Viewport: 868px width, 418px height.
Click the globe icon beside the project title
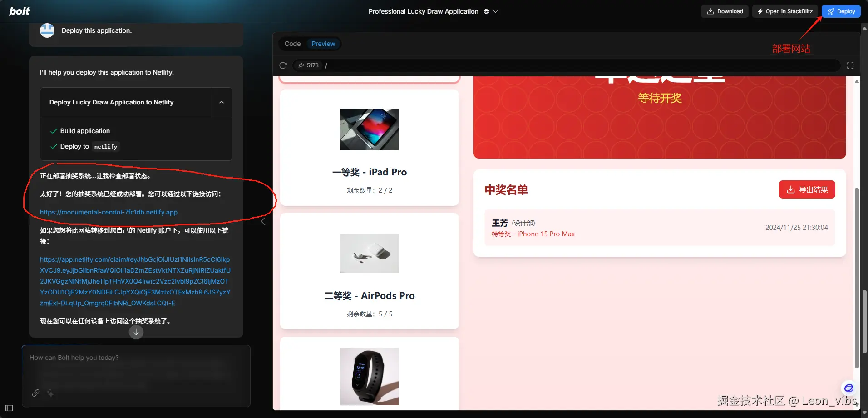(x=487, y=11)
